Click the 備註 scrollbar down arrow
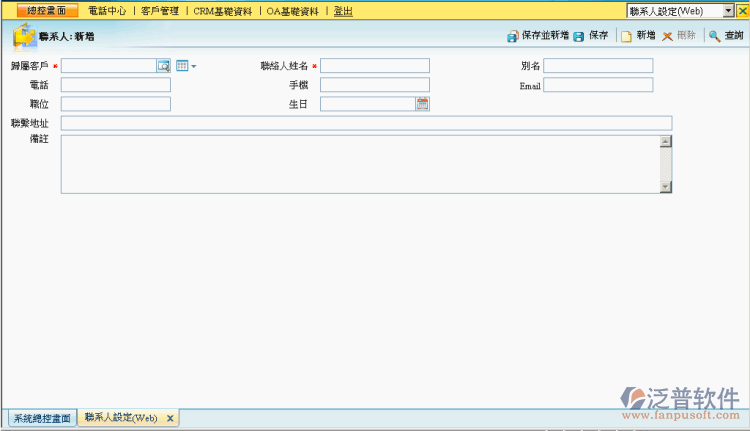This screenshot has width=750, height=431. 666,187
